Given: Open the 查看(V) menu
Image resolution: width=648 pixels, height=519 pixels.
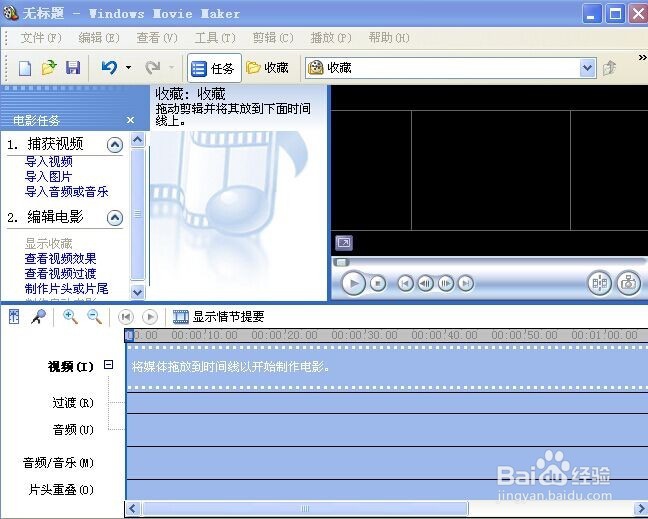Looking at the screenshot, I should tap(157, 38).
